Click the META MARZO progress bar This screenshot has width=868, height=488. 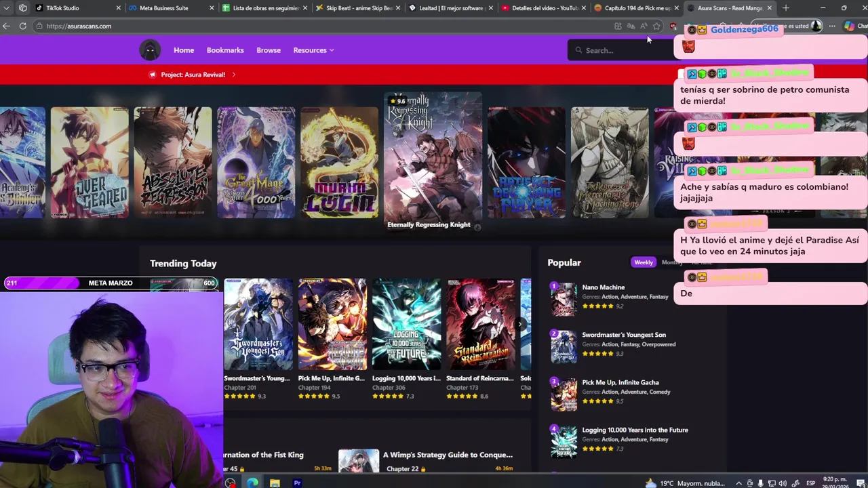(x=111, y=283)
